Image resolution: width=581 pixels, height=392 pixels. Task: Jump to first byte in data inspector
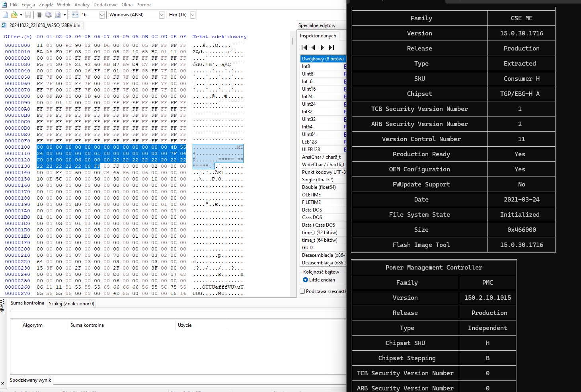pyautogui.click(x=304, y=47)
